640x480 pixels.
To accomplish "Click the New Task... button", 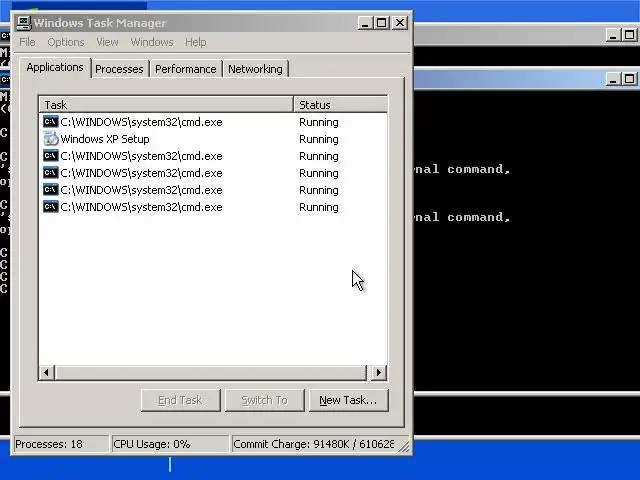I will coord(349,400).
